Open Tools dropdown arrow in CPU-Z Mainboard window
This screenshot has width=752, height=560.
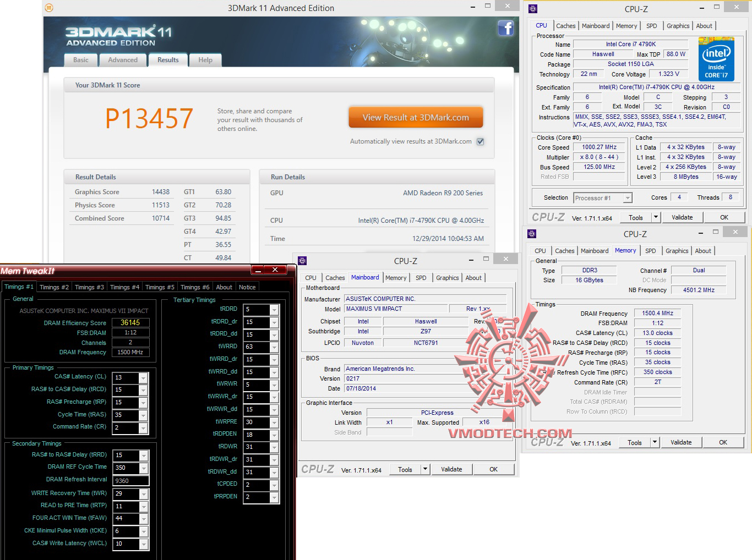(425, 469)
